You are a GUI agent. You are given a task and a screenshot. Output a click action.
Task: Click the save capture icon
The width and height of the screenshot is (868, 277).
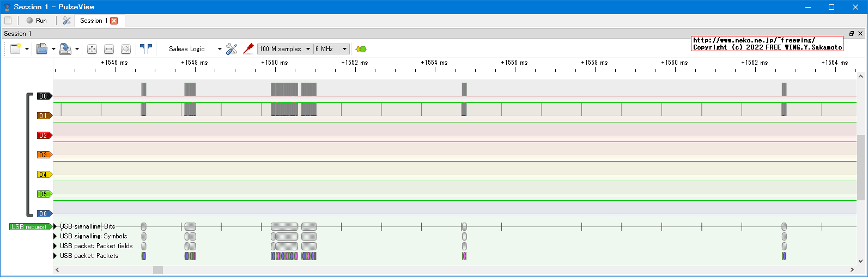65,49
